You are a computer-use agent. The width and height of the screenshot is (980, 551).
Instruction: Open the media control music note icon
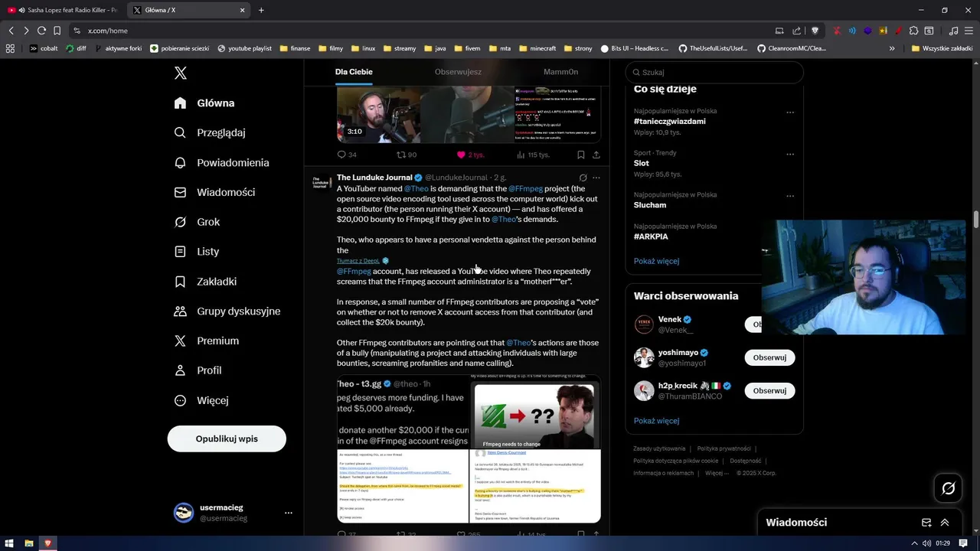[953, 31]
